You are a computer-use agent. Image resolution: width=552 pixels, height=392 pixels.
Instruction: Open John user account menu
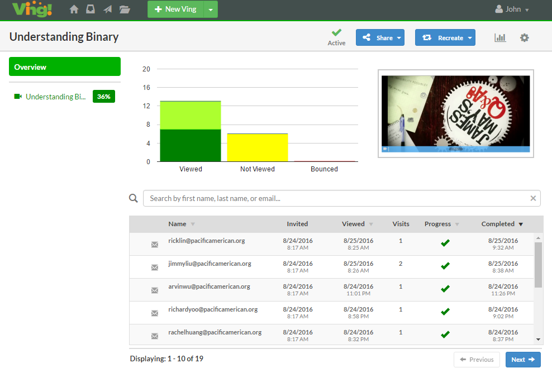click(512, 9)
